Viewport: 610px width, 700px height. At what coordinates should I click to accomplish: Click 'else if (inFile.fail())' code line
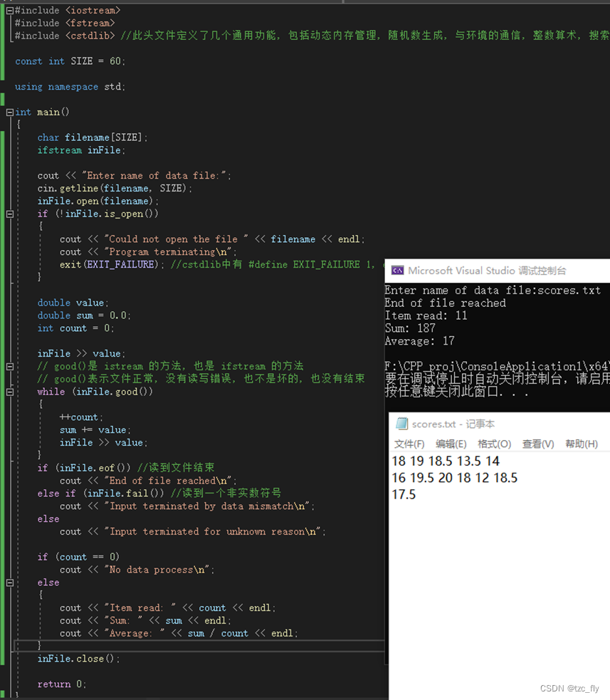pyautogui.click(x=100, y=493)
